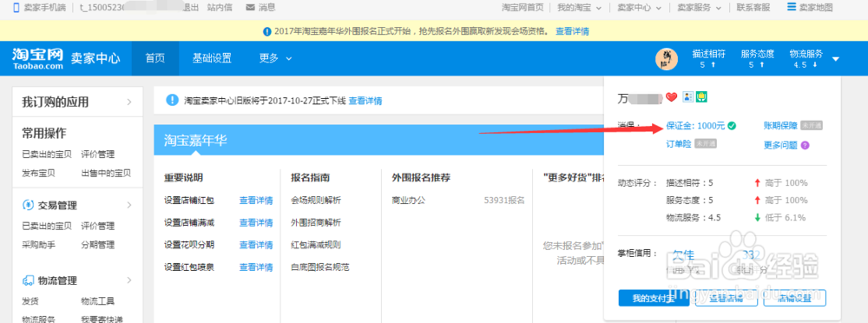
Task: Click the red up arrow in 服务态度 score row
Action: pyautogui.click(x=757, y=200)
